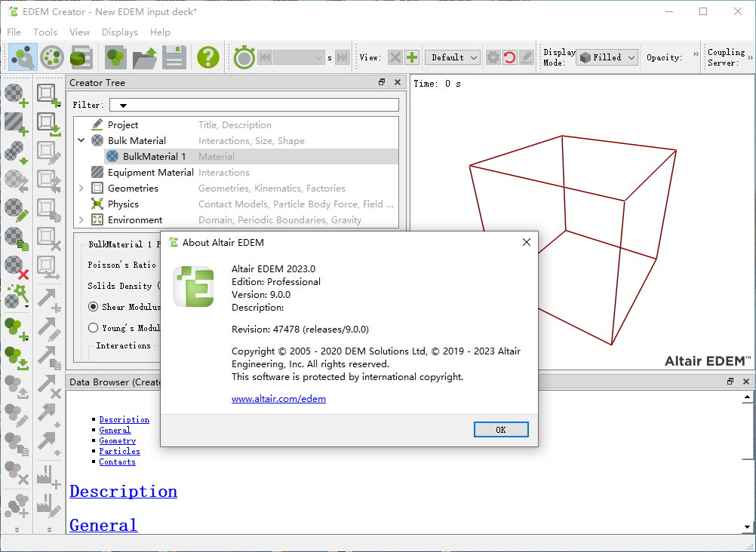Edit bulk material (sphere with pencil)
Viewport: 756px width, 552px height.
(16, 210)
